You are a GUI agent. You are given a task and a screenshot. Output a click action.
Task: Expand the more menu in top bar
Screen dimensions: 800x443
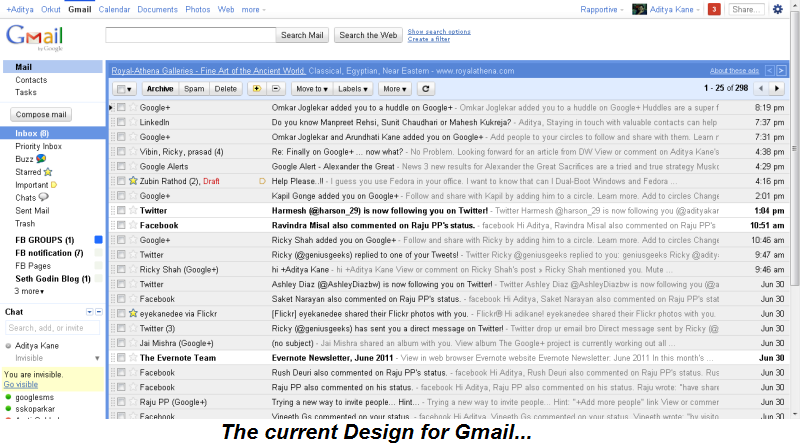(253, 9)
